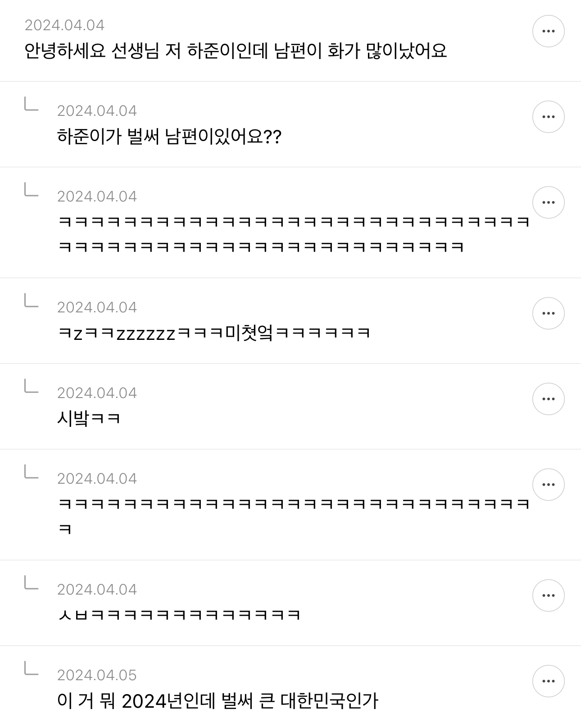Viewport: 581px width, 728px height.
Task: Open the ellipsis menu beside "시발ㅋㅋ" reply
Action: 548,399
